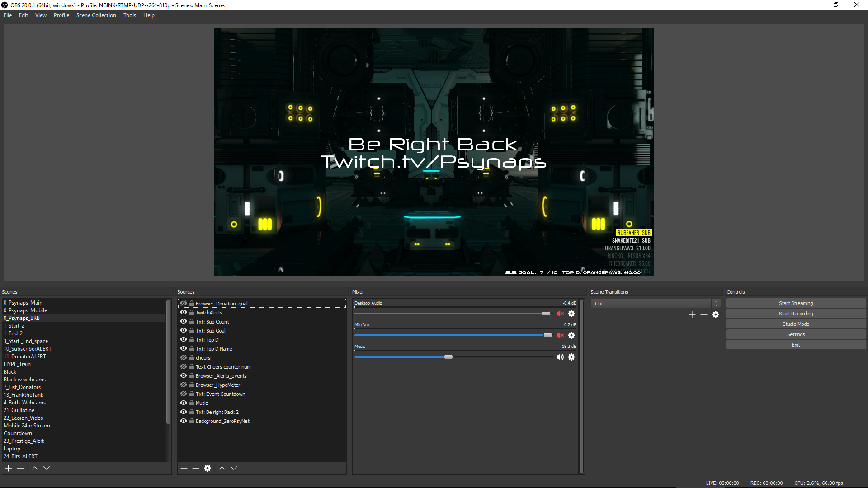
Task: Click Start Streaming button
Action: [x=796, y=303]
